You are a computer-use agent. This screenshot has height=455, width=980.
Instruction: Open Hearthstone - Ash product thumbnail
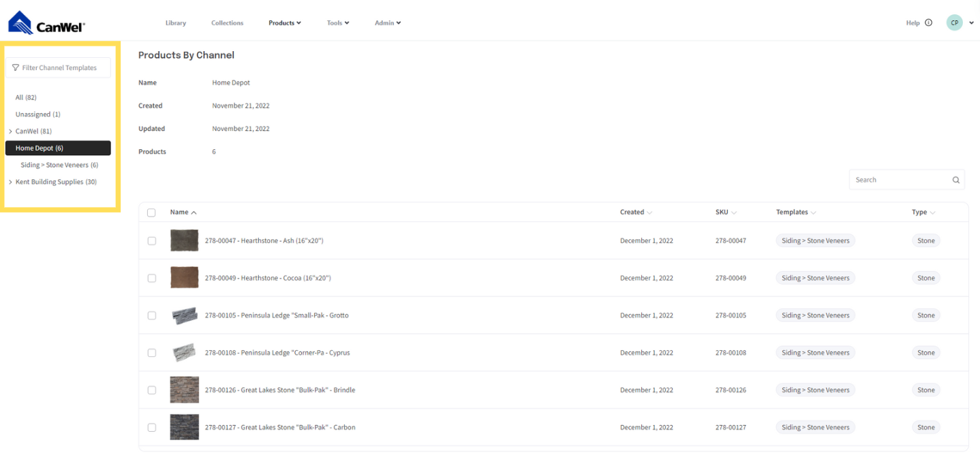(x=184, y=240)
